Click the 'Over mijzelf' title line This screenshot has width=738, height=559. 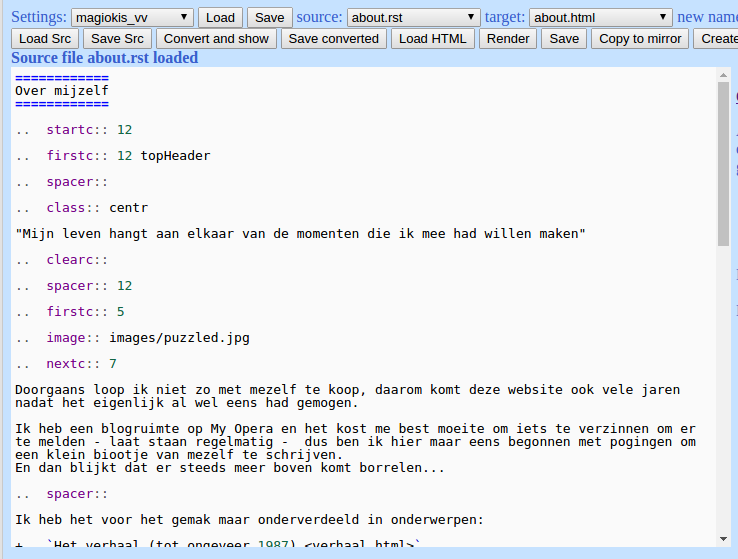click(62, 91)
